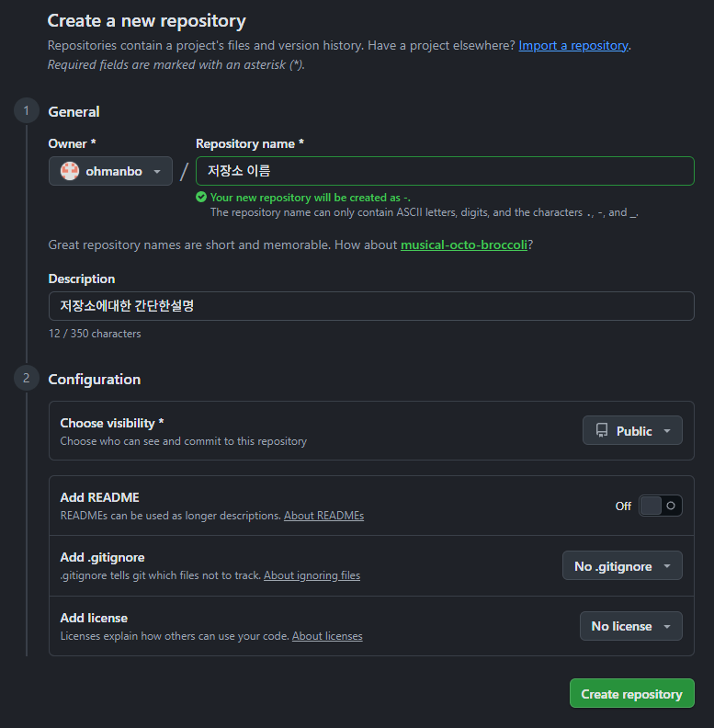Screen dimensions: 714x728
Task: Click the Create repository button
Action: (x=631, y=694)
